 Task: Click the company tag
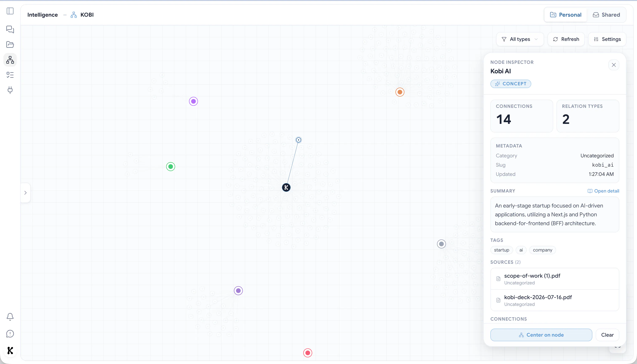pos(542,250)
